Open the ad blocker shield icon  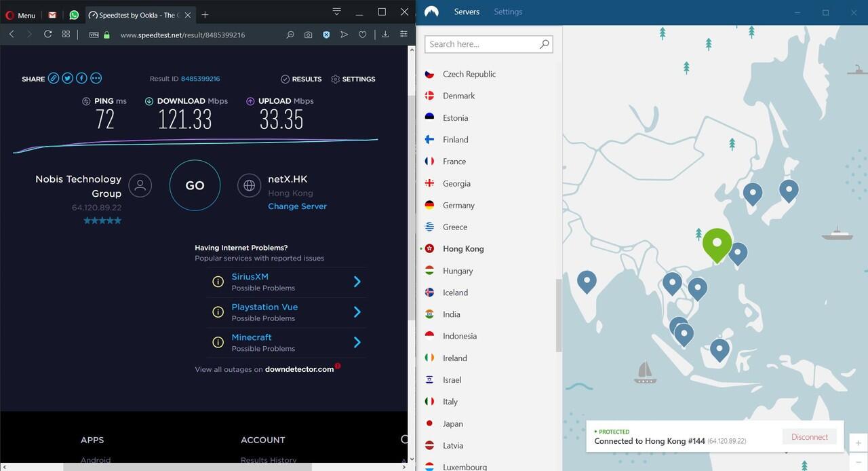326,35
